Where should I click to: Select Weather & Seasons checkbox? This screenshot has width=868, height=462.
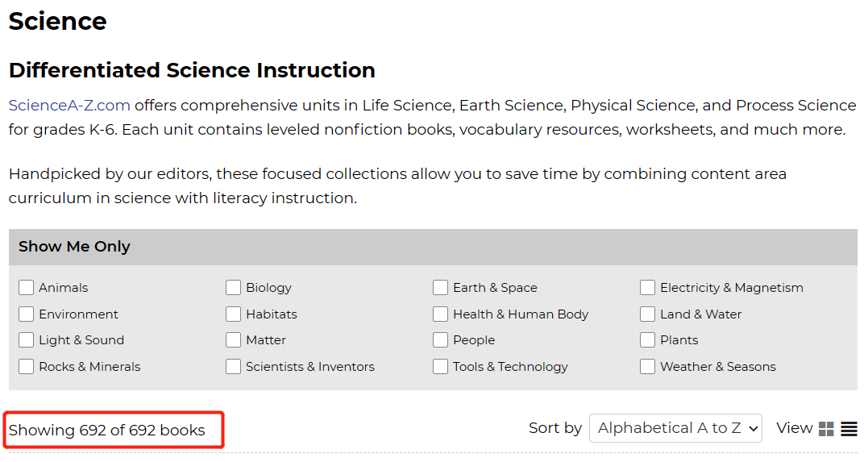(x=648, y=367)
